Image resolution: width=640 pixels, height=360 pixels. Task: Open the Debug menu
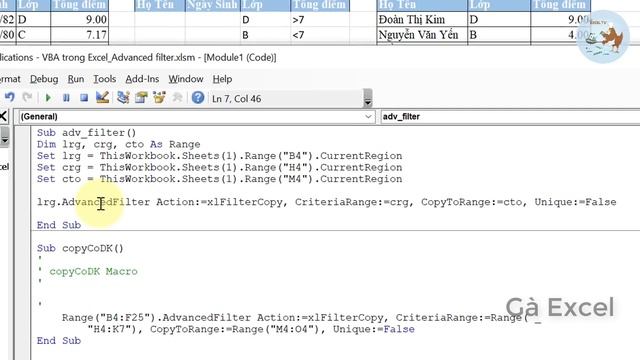click(44, 79)
